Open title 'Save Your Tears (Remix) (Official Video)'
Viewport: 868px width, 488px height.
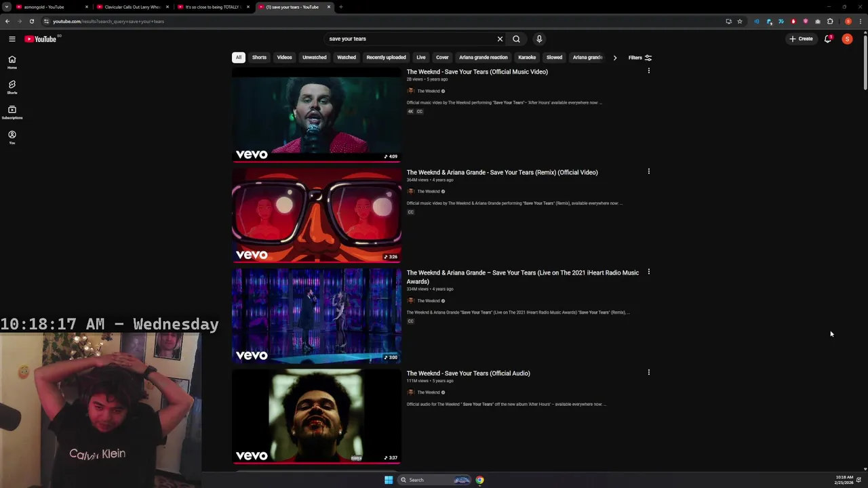[502, 172]
